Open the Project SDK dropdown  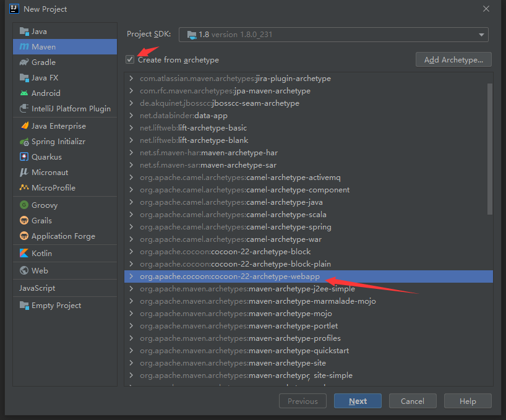[x=333, y=35]
